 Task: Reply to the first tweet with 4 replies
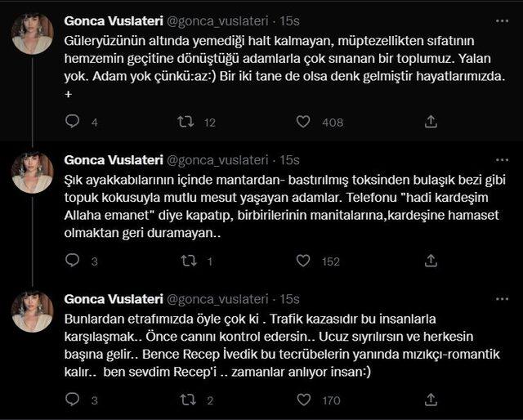click(x=72, y=122)
